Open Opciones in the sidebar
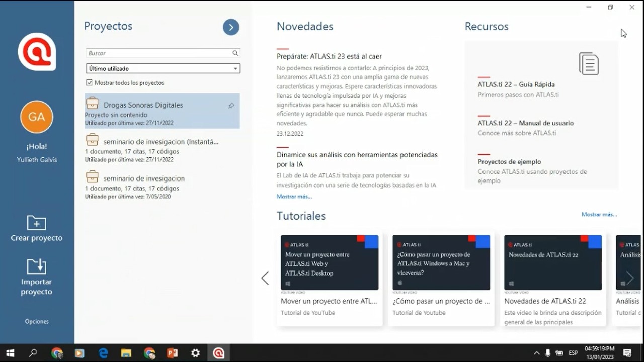The height and width of the screenshot is (362, 644). click(37, 321)
